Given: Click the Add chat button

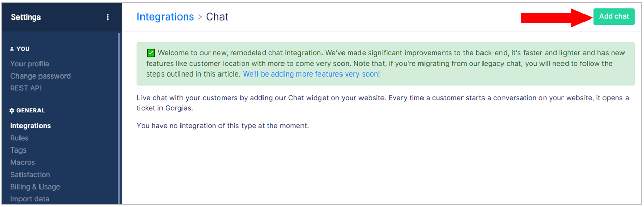Looking at the screenshot, I should 614,16.
